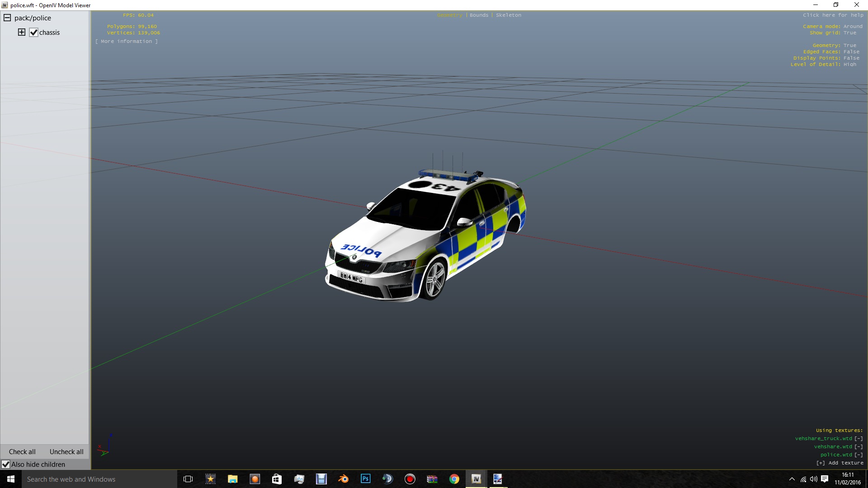Expand More information section
The image size is (868, 488).
127,41
